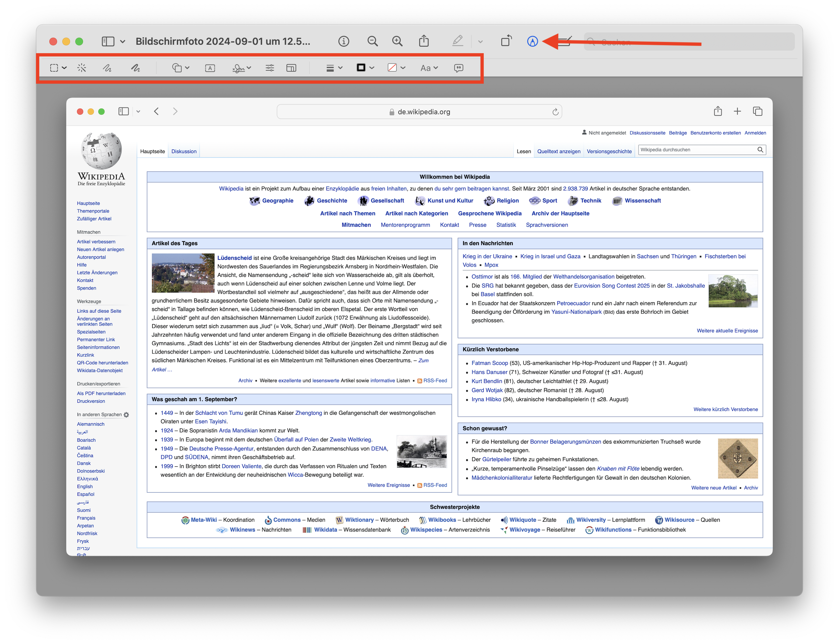Viewport: 839px width, 644px height.
Task: Open the Text Style Aa dropdown
Action: pos(429,68)
